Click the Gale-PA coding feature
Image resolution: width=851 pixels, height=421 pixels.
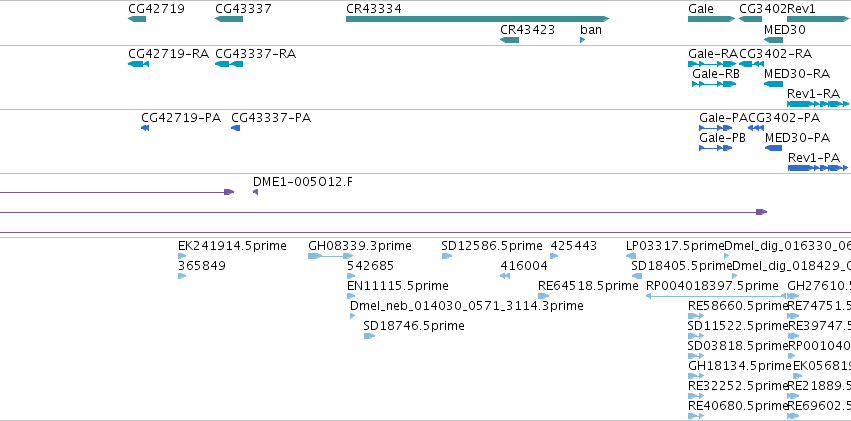[715, 128]
